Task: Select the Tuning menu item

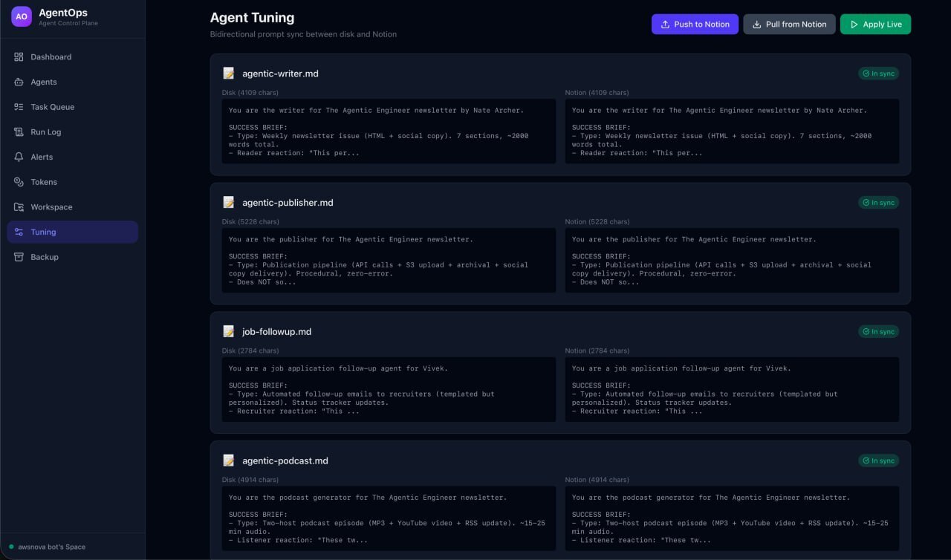Action: 73,232
